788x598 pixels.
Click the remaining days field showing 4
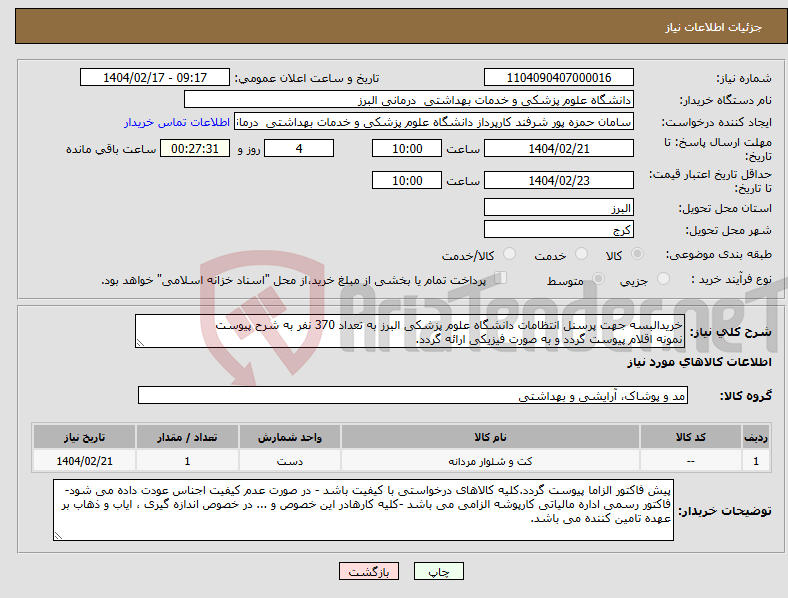click(x=299, y=148)
